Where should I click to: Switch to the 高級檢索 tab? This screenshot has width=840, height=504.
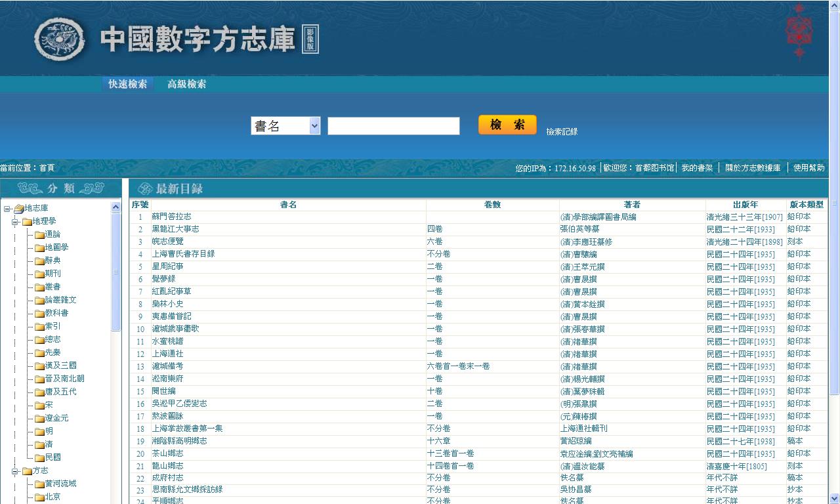point(186,84)
